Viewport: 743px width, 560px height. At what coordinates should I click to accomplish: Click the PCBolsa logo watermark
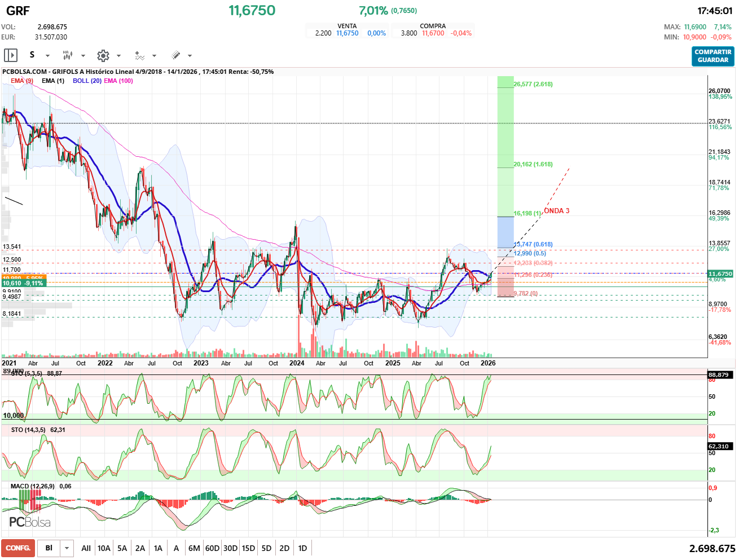pos(30,522)
